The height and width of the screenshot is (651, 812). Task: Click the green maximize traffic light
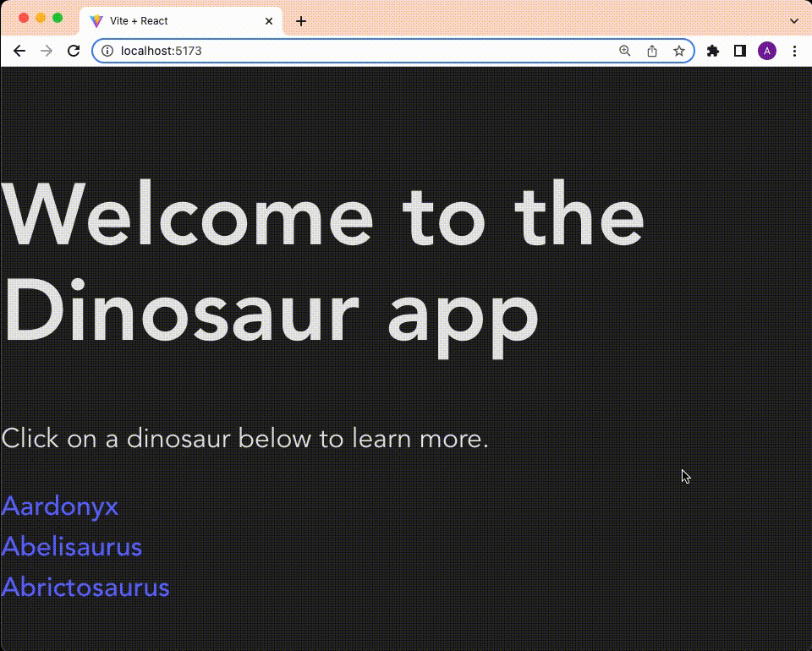(x=58, y=16)
